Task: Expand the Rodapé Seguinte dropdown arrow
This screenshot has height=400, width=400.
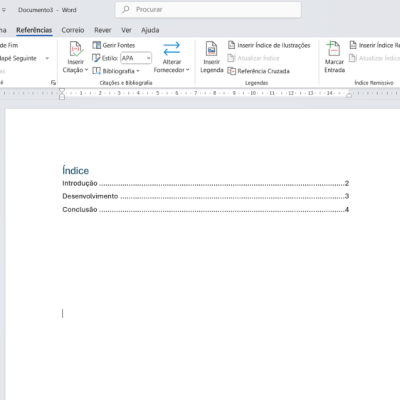Action: pyautogui.click(x=47, y=58)
